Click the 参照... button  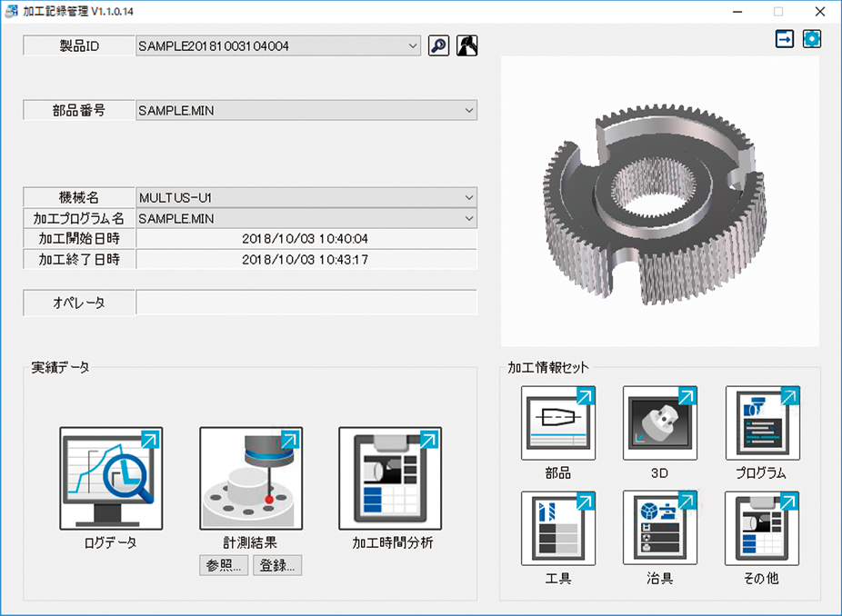click(x=224, y=565)
